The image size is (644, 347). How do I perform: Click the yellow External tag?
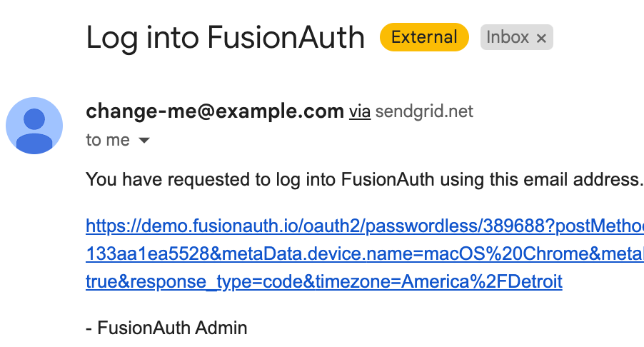click(424, 37)
